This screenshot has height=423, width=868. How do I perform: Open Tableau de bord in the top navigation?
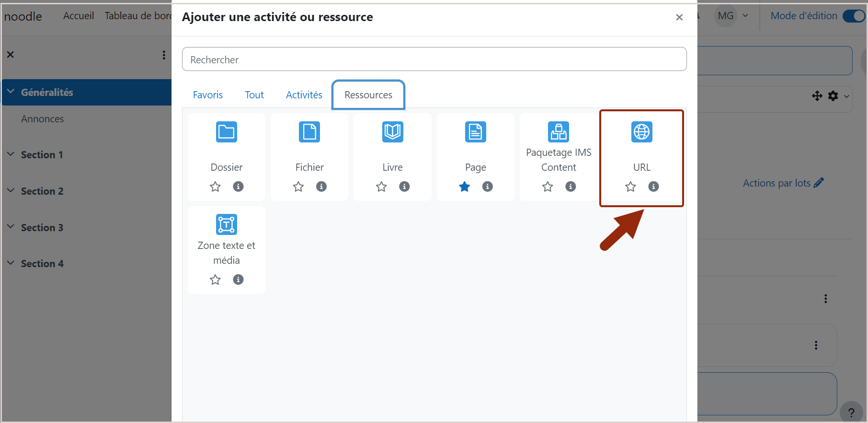tap(138, 16)
